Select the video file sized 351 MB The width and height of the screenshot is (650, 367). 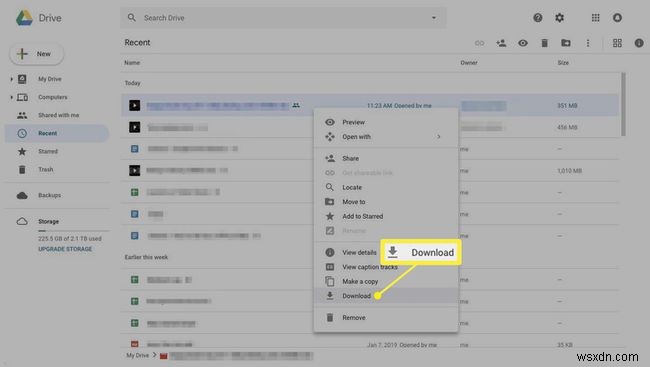pyautogui.click(x=369, y=105)
